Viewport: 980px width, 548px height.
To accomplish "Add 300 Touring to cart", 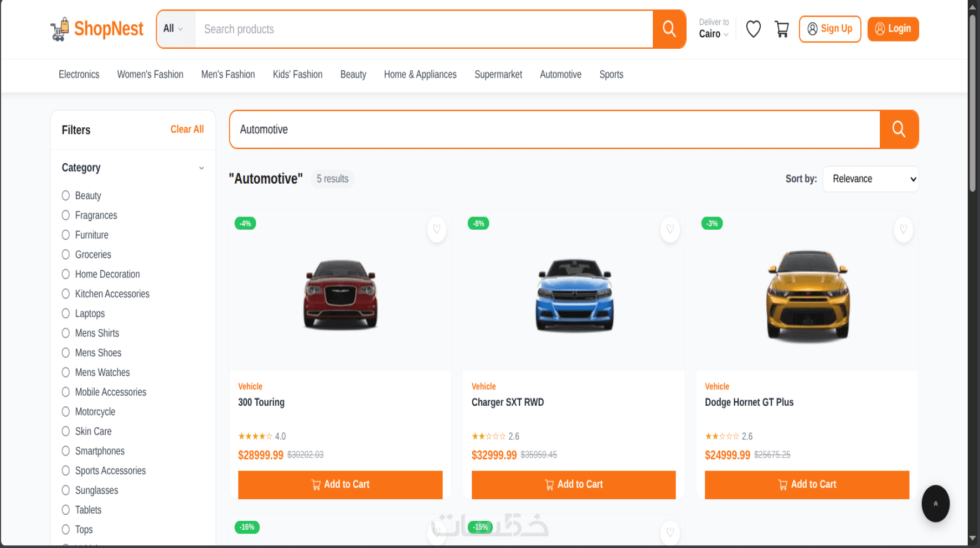I will (x=341, y=485).
